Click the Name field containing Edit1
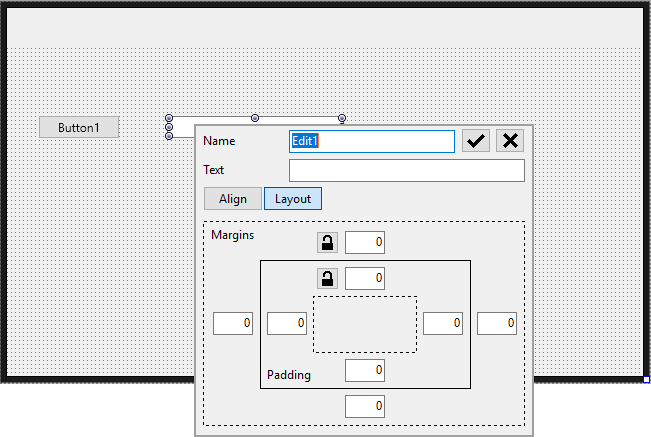 pos(372,141)
